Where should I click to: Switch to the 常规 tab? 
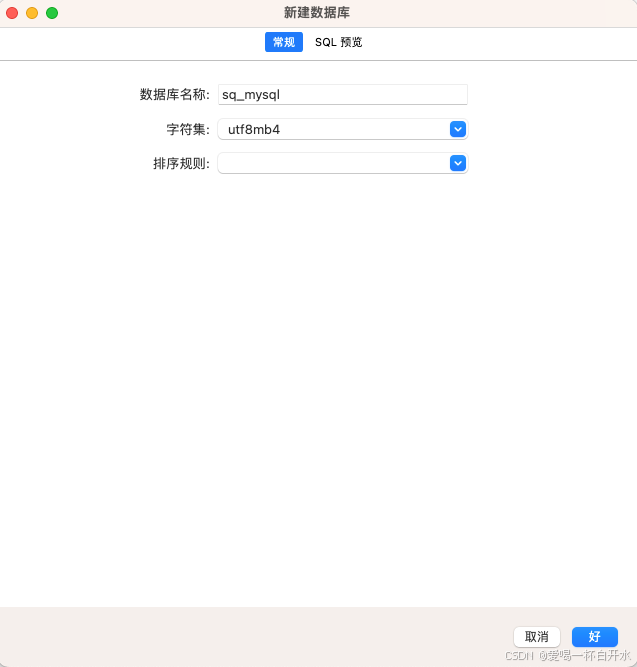coord(284,42)
